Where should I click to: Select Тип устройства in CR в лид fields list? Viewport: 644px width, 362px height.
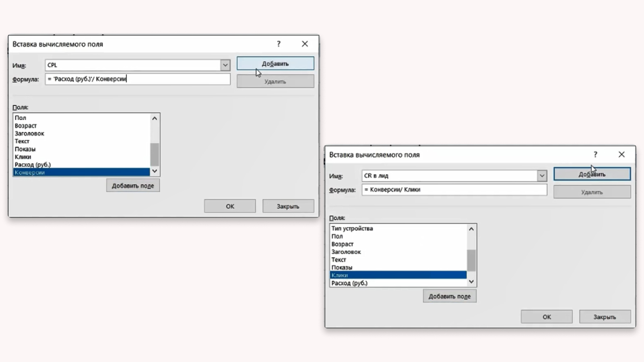[398, 228]
